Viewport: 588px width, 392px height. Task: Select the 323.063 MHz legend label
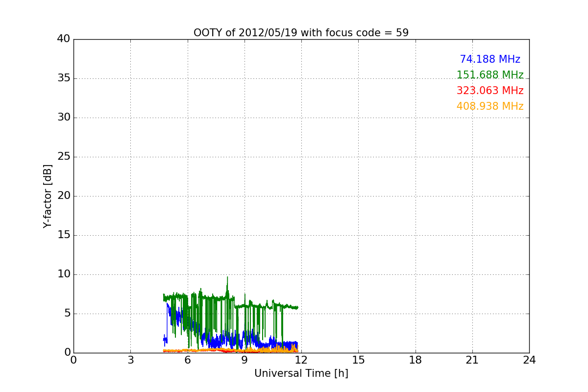click(490, 91)
